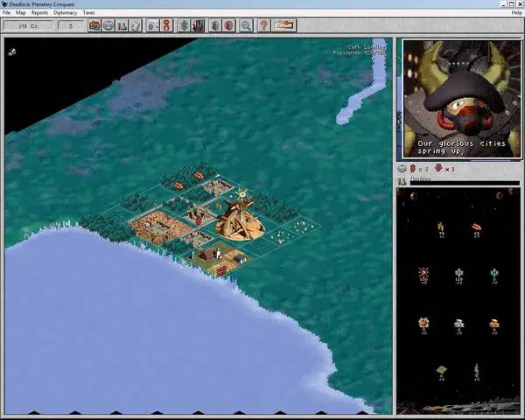Click the blue unit toolbar icon beside the notes icon
This screenshot has height=420, width=525.
(152, 25)
